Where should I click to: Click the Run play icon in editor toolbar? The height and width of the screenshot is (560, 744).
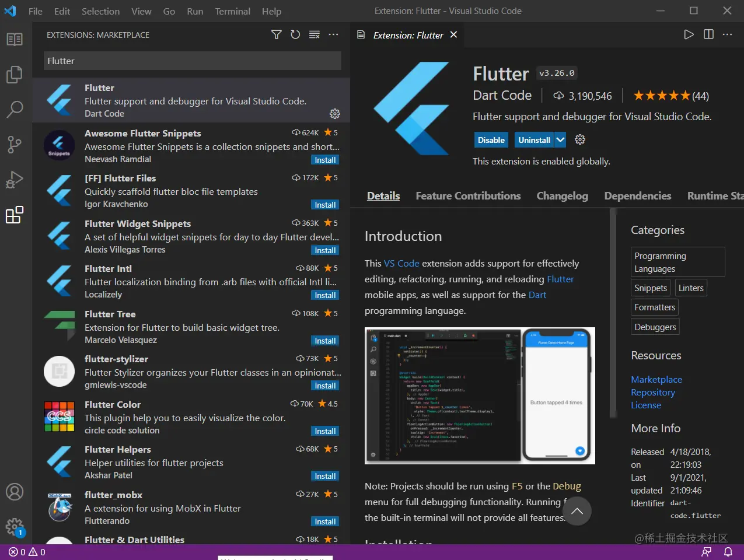689,34
